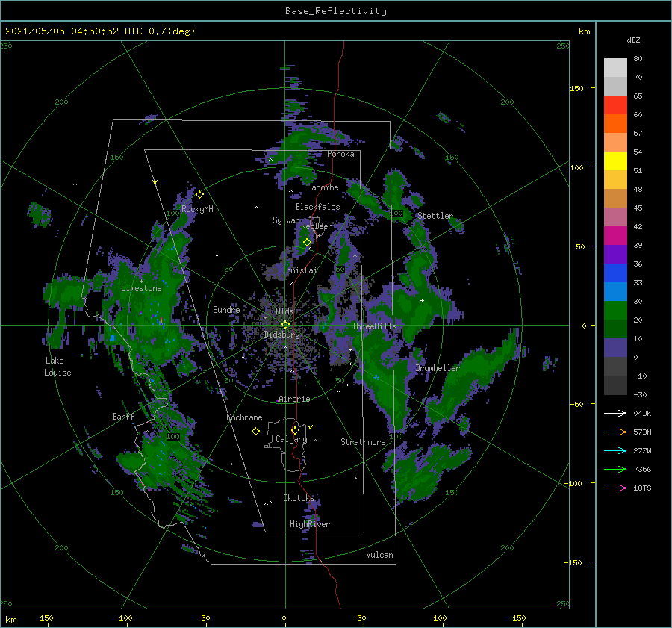Click the Calgary city label
The width and height of the screenshot is (672, 628).
291,439
